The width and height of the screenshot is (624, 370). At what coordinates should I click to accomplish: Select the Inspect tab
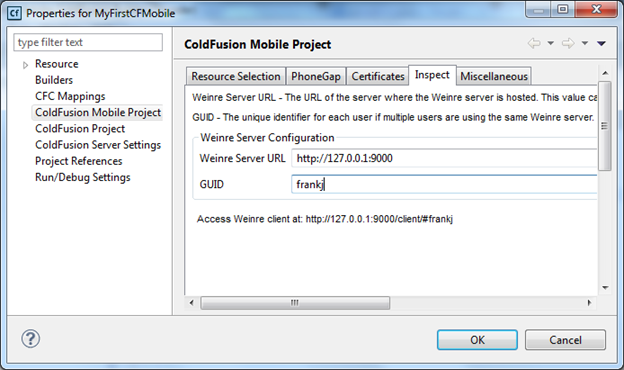coord(432,75)
